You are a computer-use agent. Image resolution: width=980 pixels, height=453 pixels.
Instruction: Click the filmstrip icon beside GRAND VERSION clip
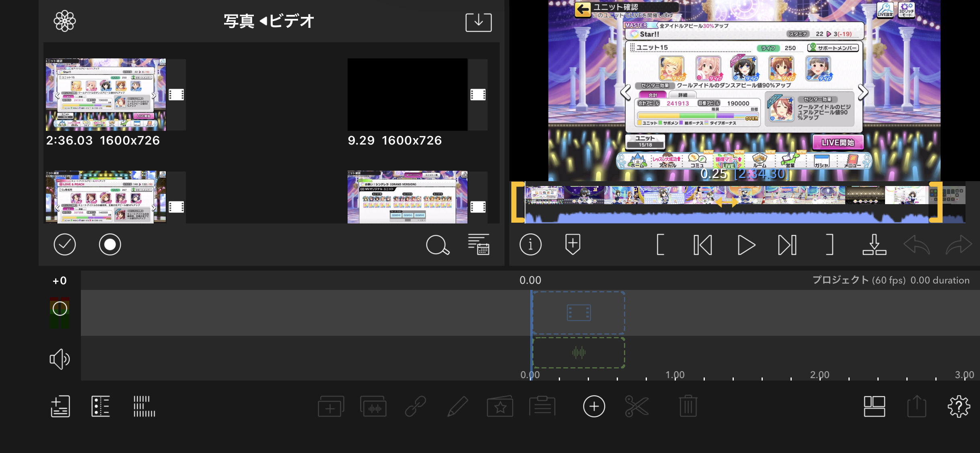point(478,207)
